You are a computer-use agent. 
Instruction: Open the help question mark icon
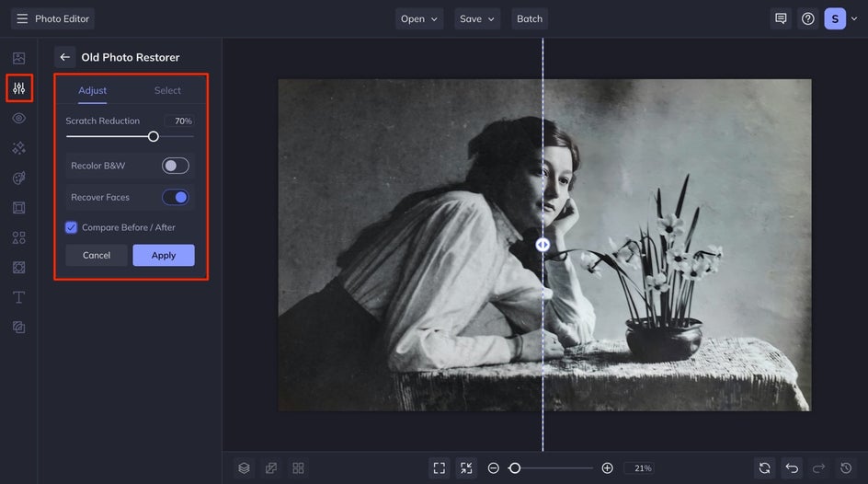pos(808,18)
